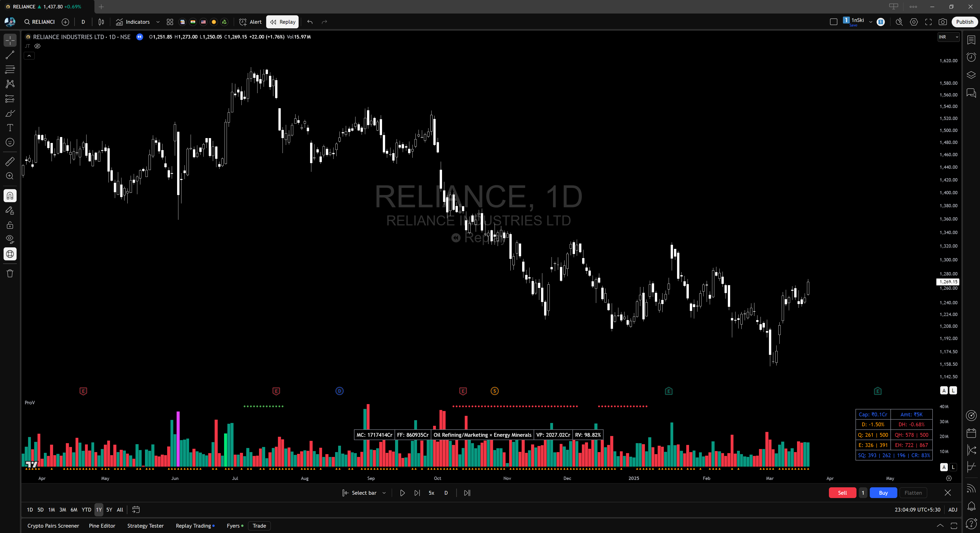Screen dimensions: 980x533
Task: Toggle Replay mode button in toolbar
Action: tap(282, 22)
